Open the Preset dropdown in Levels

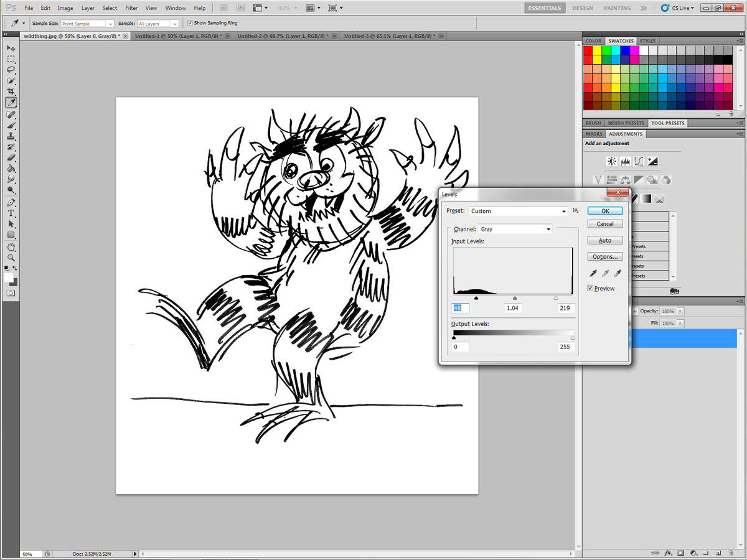pyautogui.click(x=519, y=211)
